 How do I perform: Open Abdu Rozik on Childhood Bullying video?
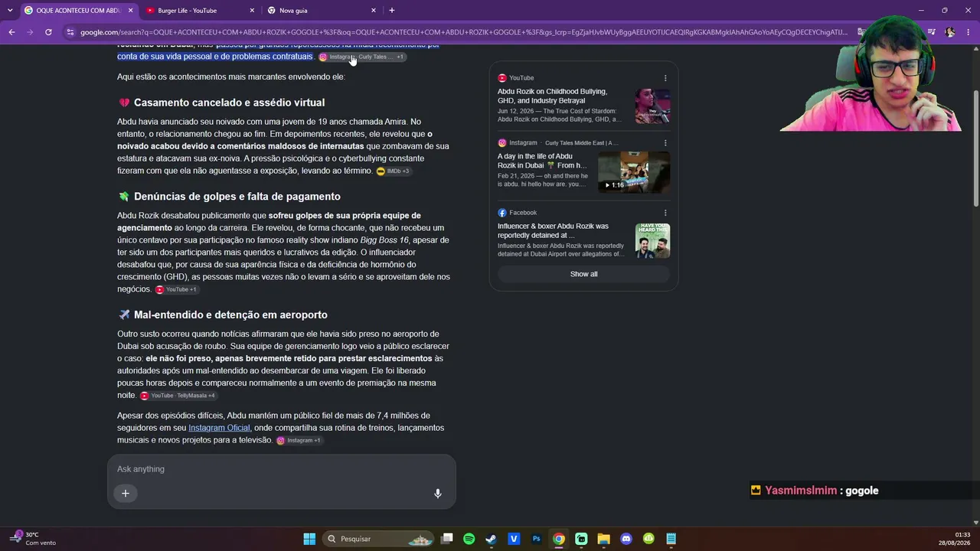pos(553,96)
